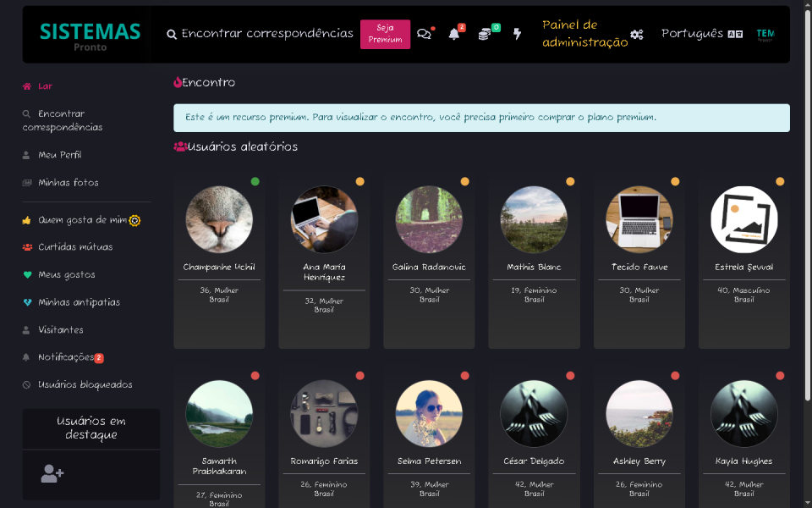Open the settings gear beside Painel de administração
This screenshot has width=812, height=508.
[637, 35]
